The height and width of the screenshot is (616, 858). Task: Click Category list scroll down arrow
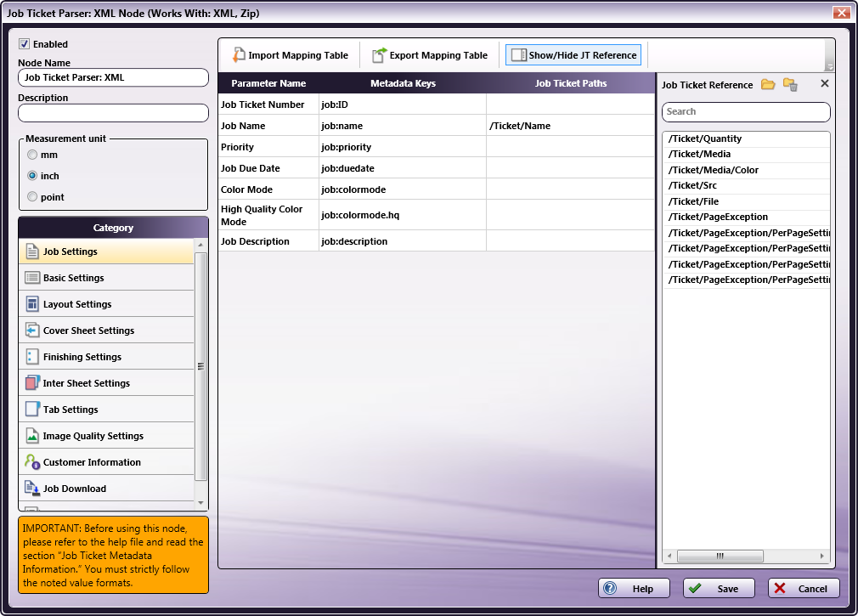pos(200,502)
